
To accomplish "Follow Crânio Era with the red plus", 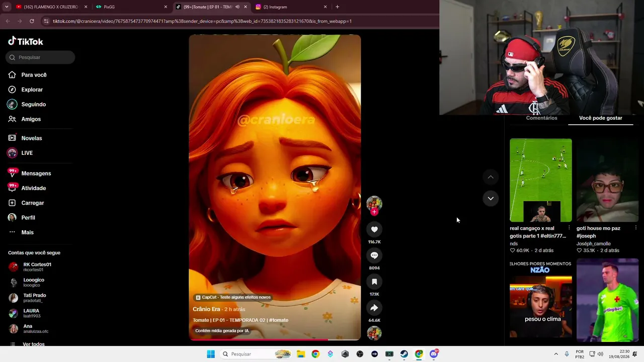I will (x=374, y=212).
